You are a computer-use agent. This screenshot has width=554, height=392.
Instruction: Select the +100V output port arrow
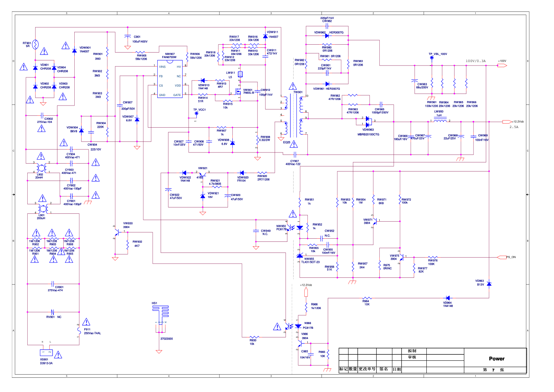(x=502, y=65)
